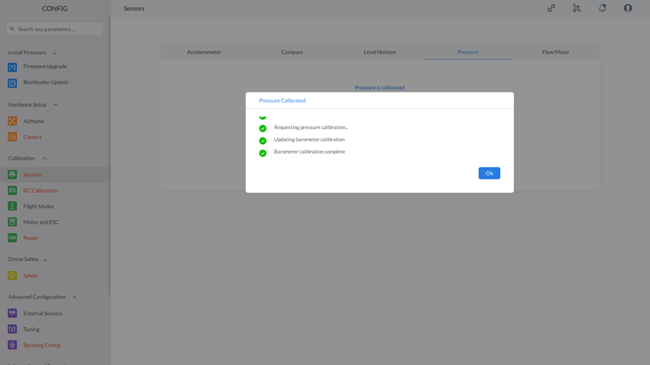Open Firmware Upgrade page
Viewport: 650px width, 365px height.
(x=45, y=66)
